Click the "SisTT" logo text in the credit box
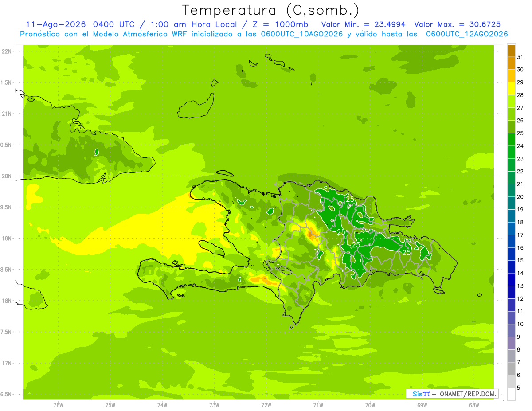The width and height of the screenshot is (532, 411). pyautogui.click(x=421, y=394)
